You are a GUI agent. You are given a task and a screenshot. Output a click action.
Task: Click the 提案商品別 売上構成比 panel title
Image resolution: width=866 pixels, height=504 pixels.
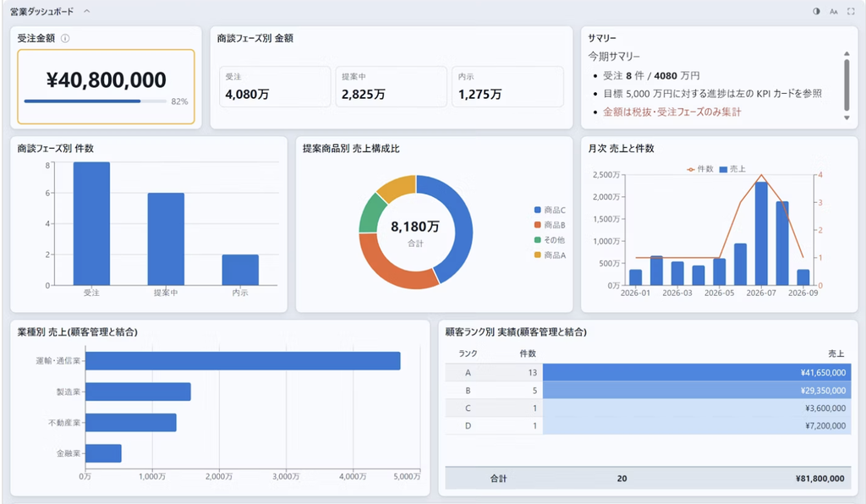[351, 149]
